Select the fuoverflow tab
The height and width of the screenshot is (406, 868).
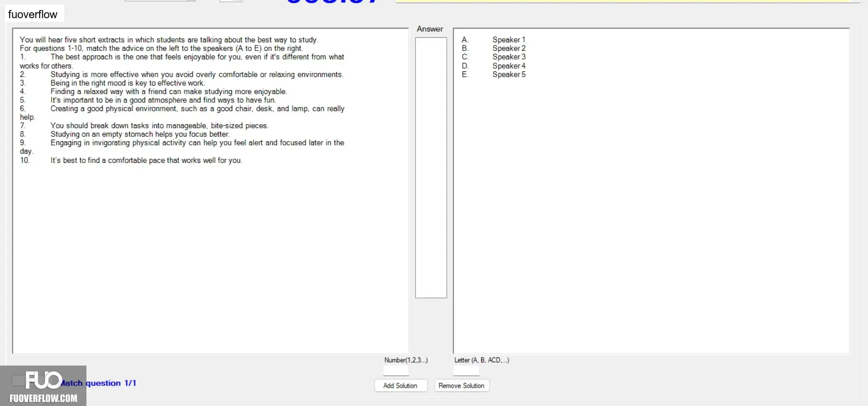pos(33,15)
